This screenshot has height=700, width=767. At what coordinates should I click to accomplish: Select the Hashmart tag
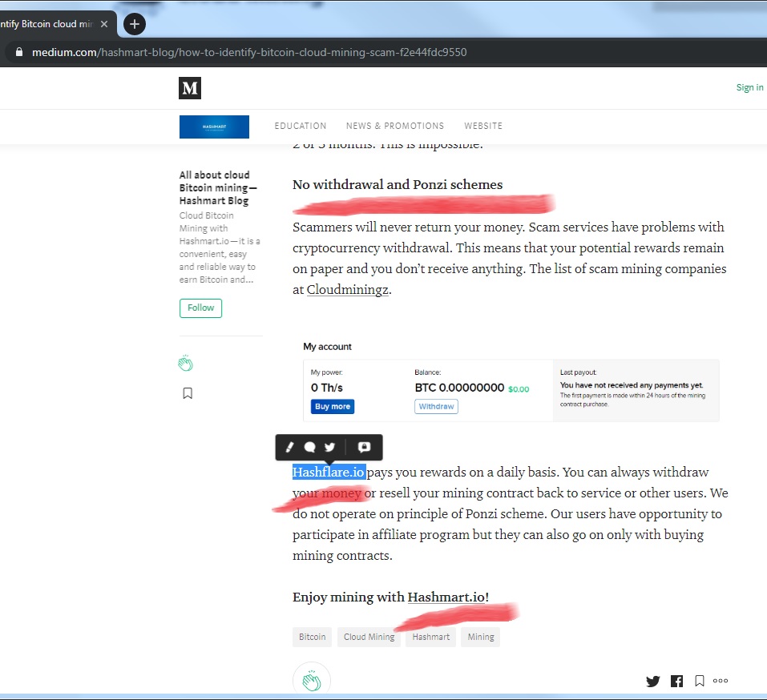pyautogui.click(x=430, y=637)
